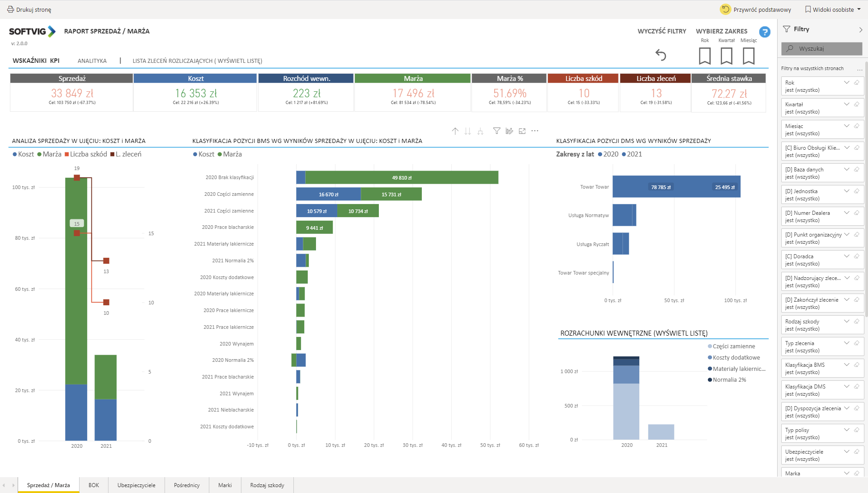
Task: Click the Miesiąc bookmark icon
Action: pyautogui.click(x=748, y=56)
